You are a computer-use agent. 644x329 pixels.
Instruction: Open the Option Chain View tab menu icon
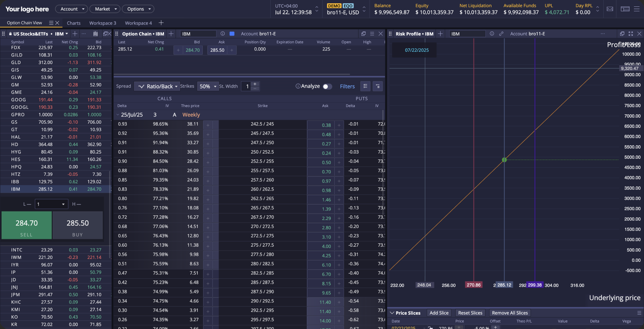[51, 23]
